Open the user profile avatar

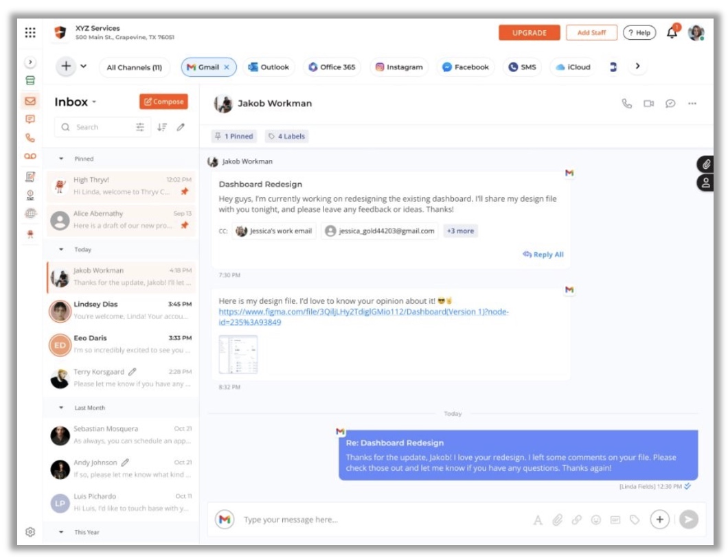[x=696, y=32]
